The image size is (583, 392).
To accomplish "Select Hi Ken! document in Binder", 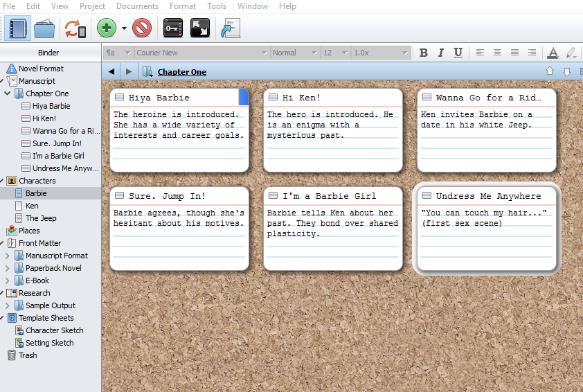I will point(44,118).
